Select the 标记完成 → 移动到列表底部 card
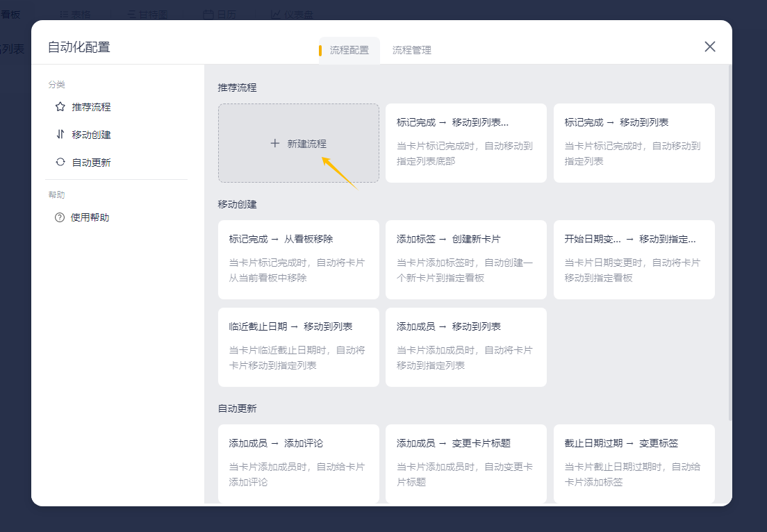The height and width of the screenshot is (532, 767). click(x=466, y=143)
